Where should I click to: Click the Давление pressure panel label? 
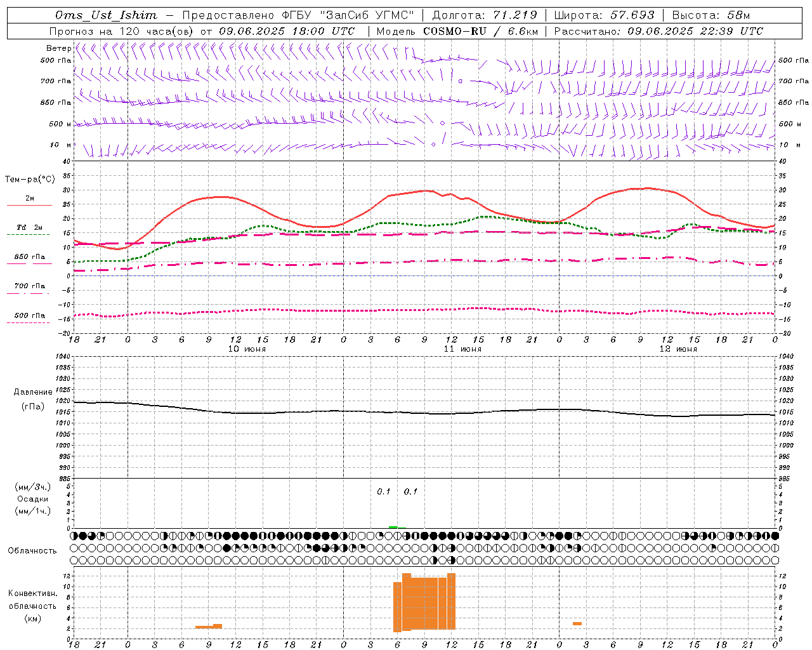(x=33, y=392)
